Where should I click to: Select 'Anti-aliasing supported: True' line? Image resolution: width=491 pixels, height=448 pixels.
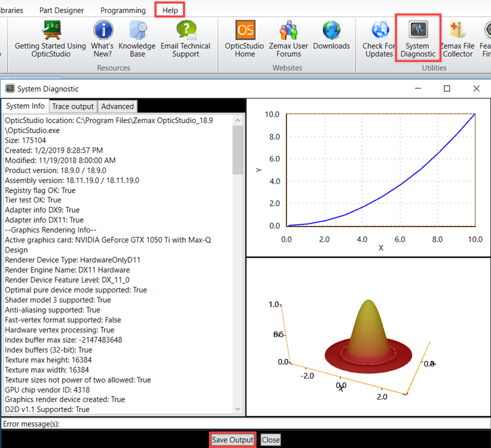[x=52, y=310]
